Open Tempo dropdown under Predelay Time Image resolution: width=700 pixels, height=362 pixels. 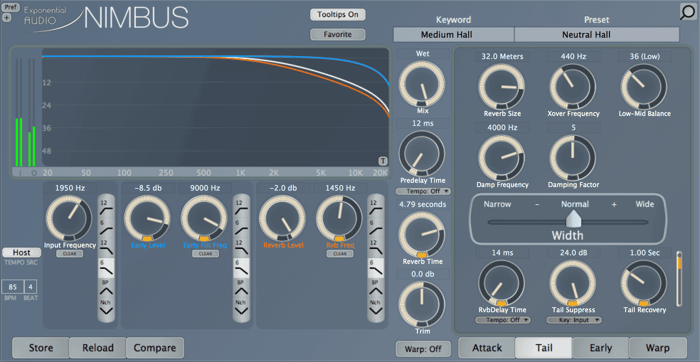[x=423, y=191]
